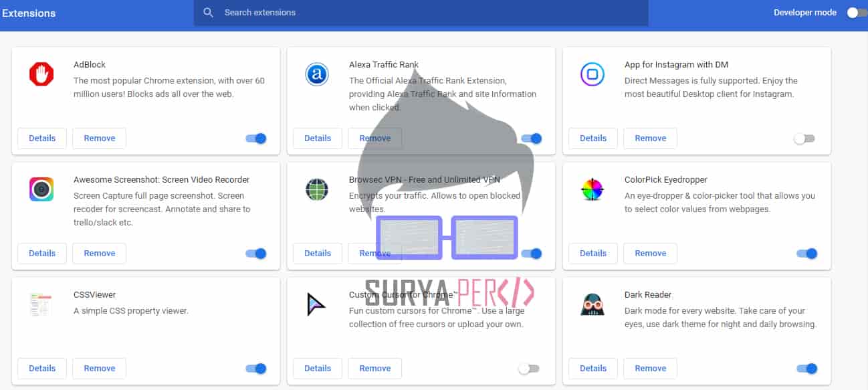The height and width of the screenshot is (390, 868).
Task: Click the Extensions page title
Action: coord(29,13)
